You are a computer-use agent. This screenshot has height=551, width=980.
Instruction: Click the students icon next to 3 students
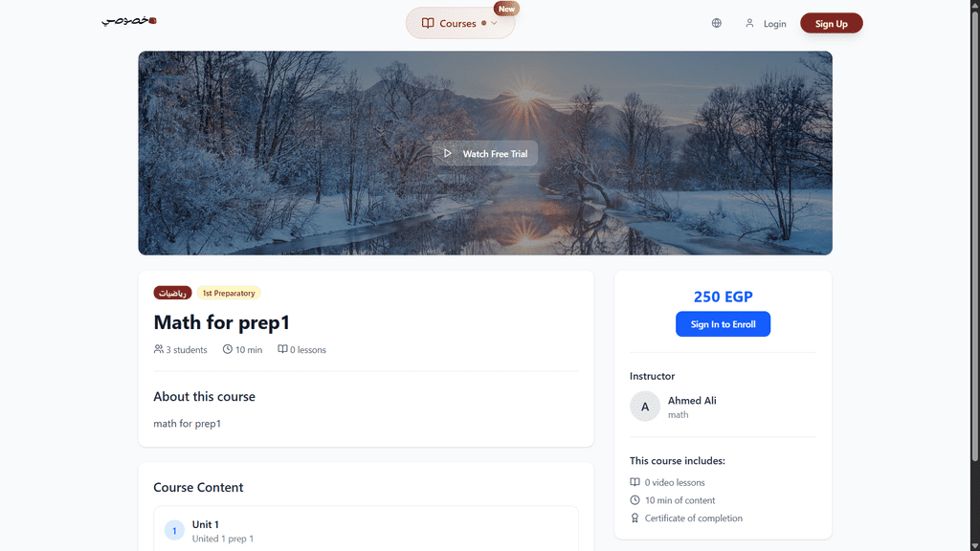159,349
